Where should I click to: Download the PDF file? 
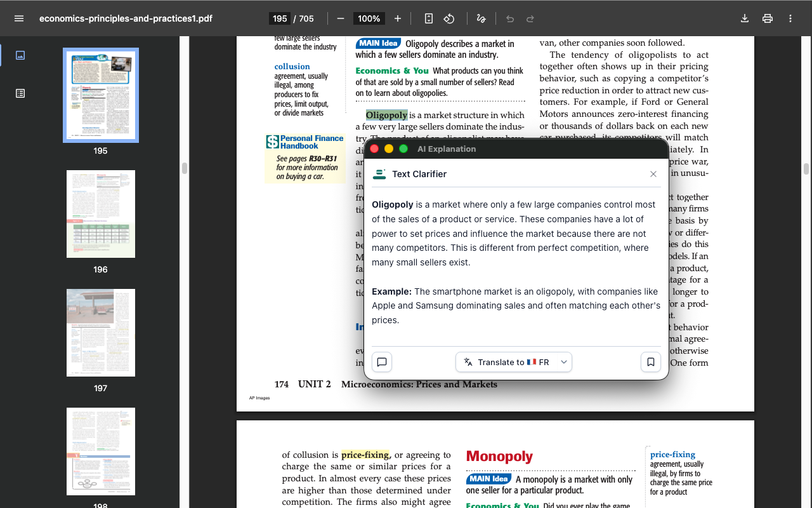pos(745,18)
